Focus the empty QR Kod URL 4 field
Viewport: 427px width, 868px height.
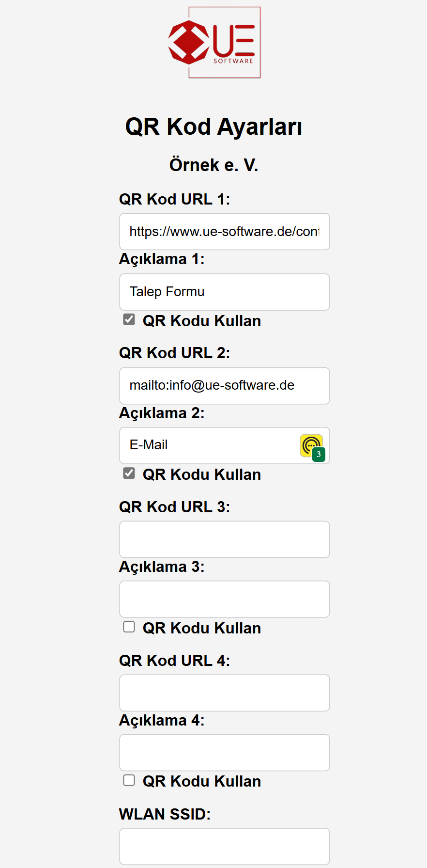[x=225, y=693]
